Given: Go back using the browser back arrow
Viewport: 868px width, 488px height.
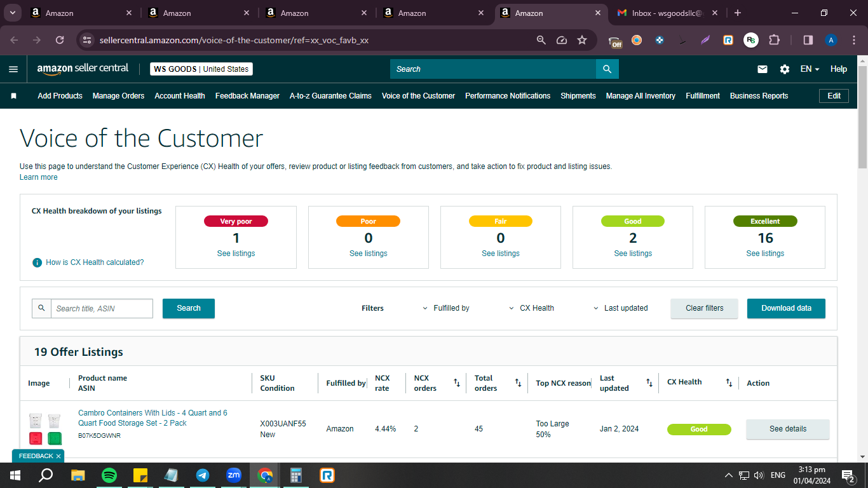Looking at the screenshot, I should click(14, 40).
